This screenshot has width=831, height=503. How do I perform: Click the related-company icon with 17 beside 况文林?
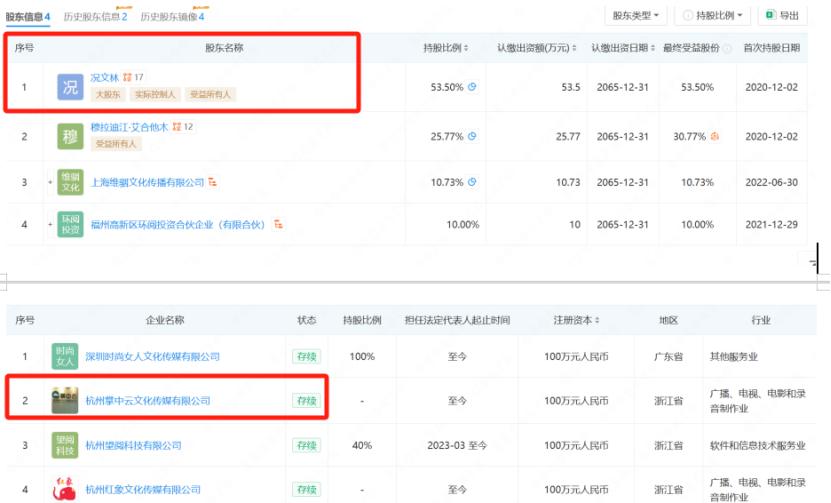[133, 77]
